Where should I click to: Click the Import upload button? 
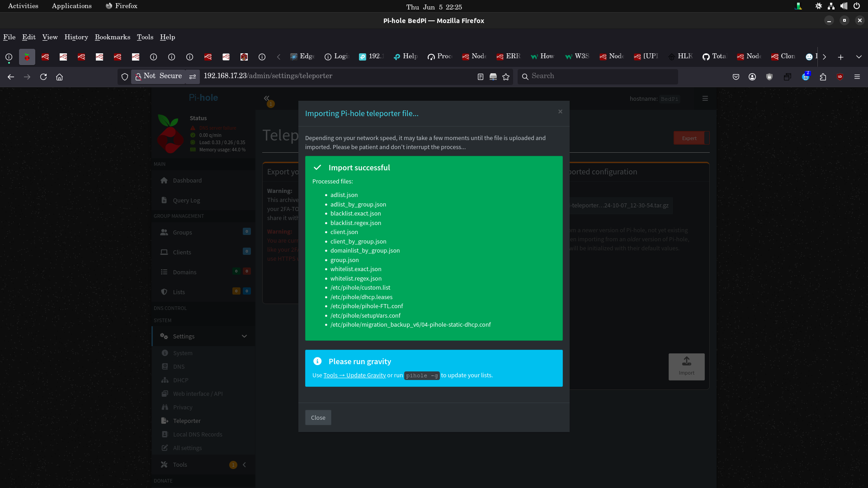[x=687, y=367]
